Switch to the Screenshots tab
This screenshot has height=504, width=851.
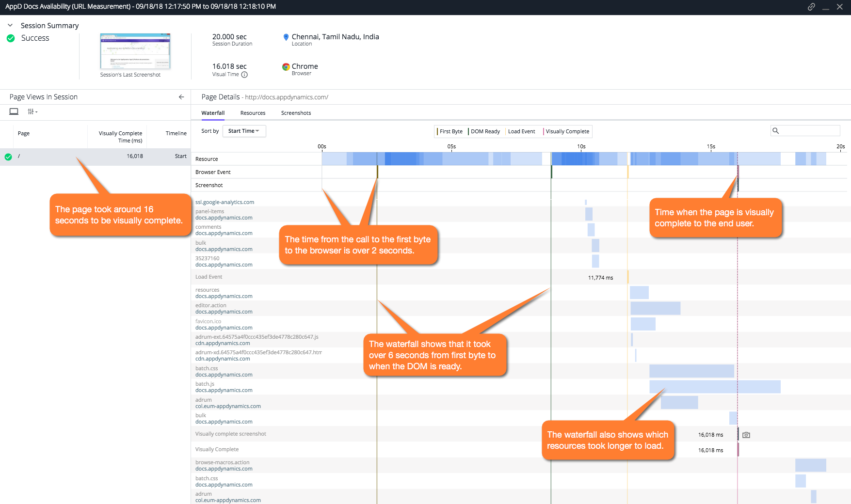[296, 113]
